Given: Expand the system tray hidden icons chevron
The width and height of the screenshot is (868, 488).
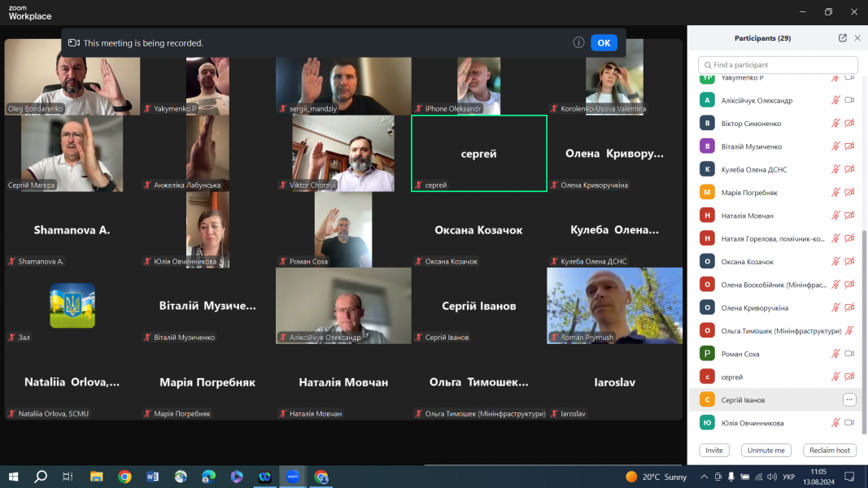Looking at the screenshot, I should click(703, 477).
